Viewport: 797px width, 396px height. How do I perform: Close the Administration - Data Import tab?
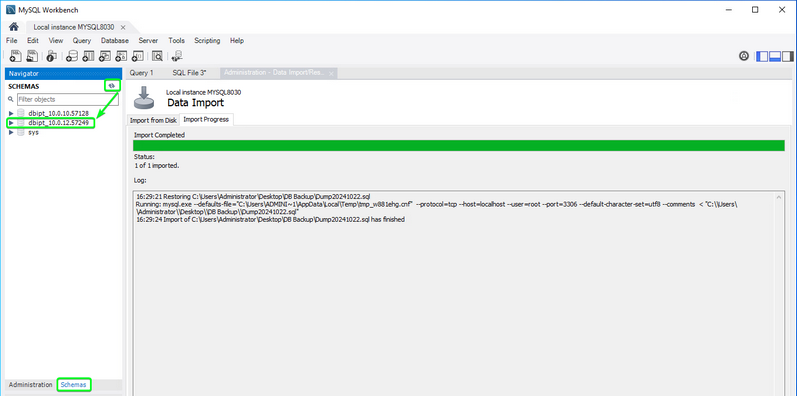coord(331,74)
